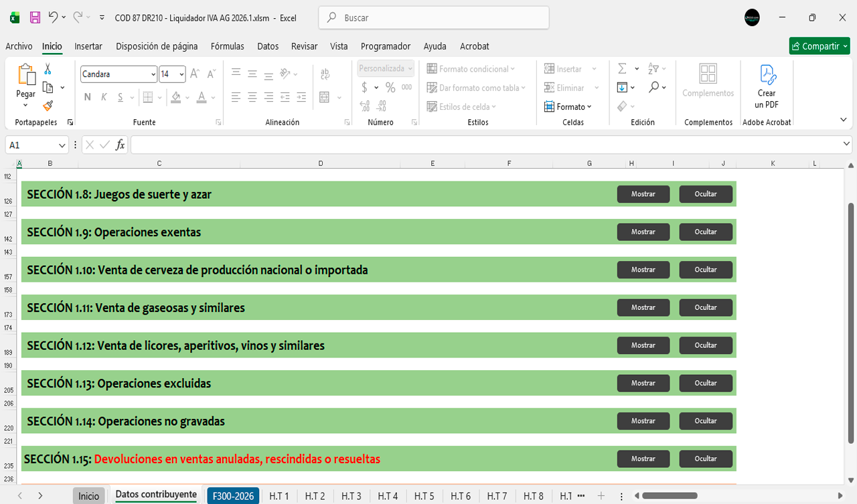Show Sección 1.8 Juegos de suerte y azar
This screenshot has height=504, width=857.
[643, 194]
